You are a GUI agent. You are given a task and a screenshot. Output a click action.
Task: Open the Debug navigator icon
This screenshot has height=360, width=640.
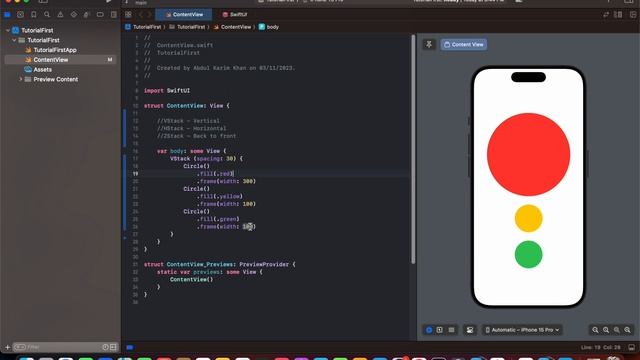pyautogui.click(x=87, y=15)
